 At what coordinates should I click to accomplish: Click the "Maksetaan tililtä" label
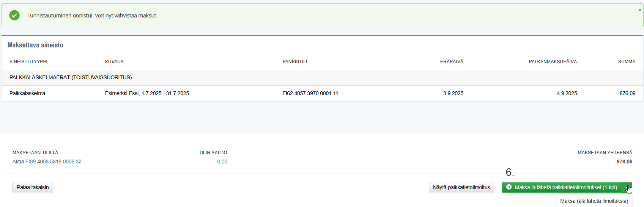click(35, 153)
